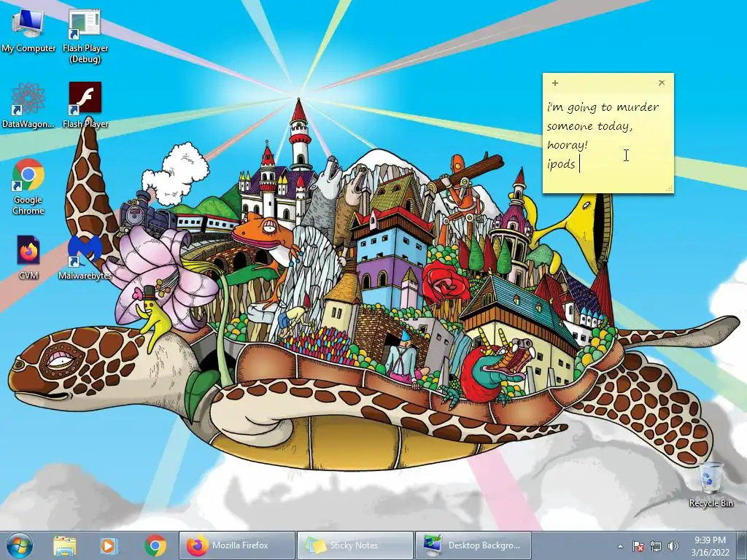Delete the sticky note with X
Image resolution: width=747 pixels, height=560 pixels.
click(x=662, y=83)
